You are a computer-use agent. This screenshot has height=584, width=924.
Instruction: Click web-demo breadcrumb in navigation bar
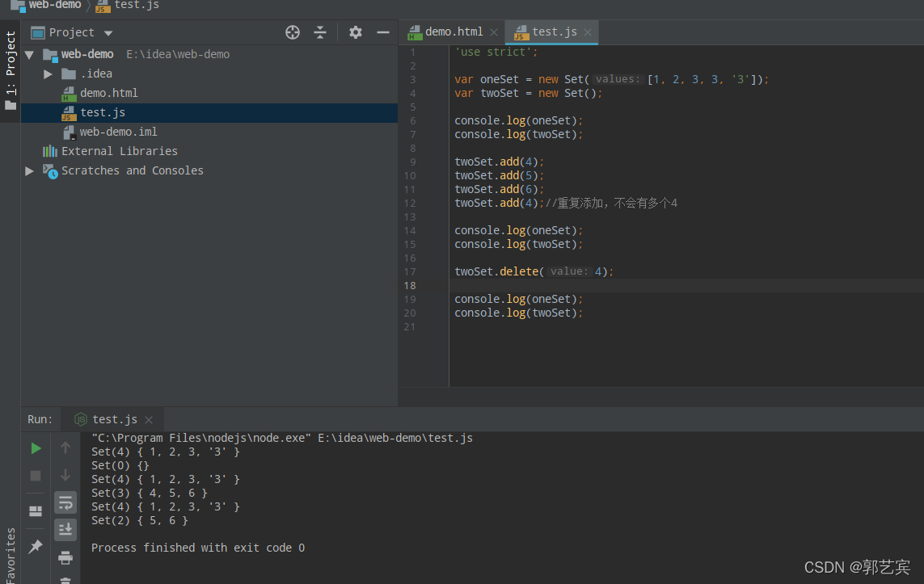[47, 6]
